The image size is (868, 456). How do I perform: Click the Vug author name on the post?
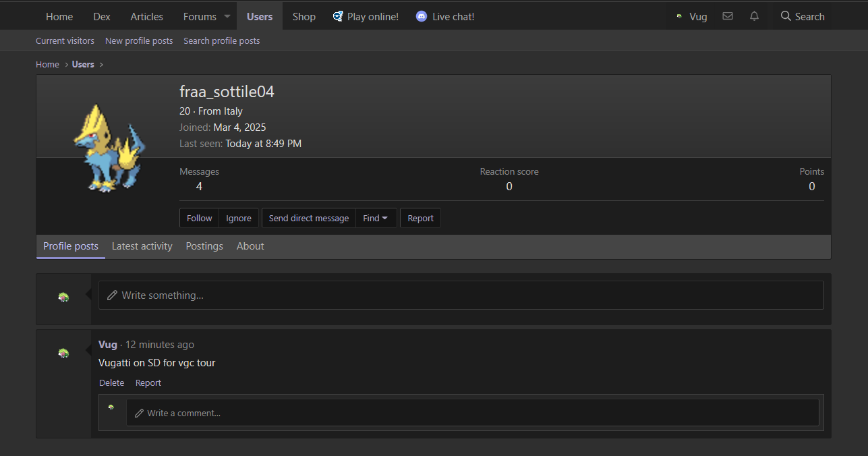click(108, 344)
